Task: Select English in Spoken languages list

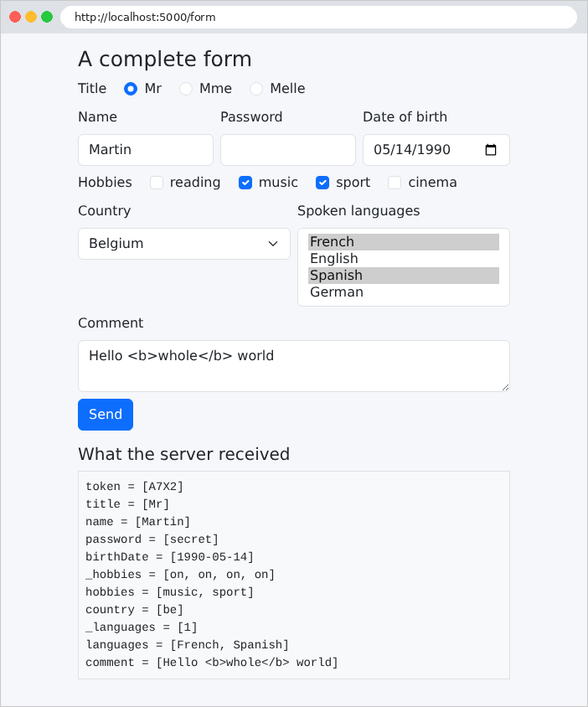Action: pos(404,258)
